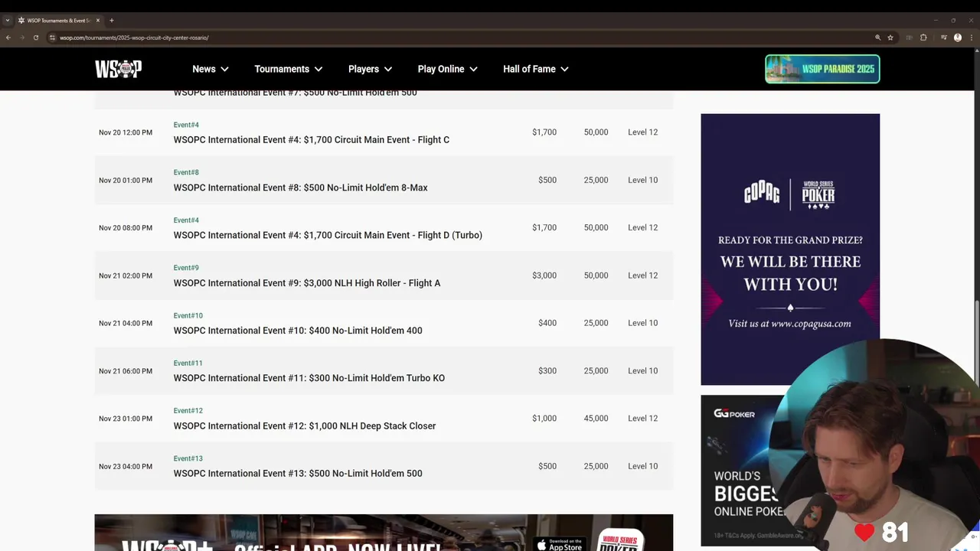Viewport: 980px width, 551px height.
Task: Open Event #9 $3,000 NLH High Roller Flight A
Action: coord(306,283)
